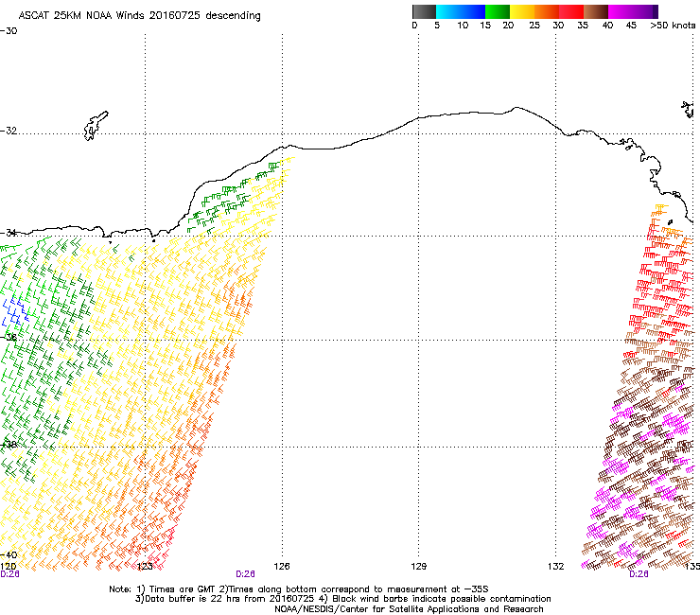Screen dimensions: 700x615
Task: Click the 'D:26' time label between 123 and 126
Action: click(245, 574)
